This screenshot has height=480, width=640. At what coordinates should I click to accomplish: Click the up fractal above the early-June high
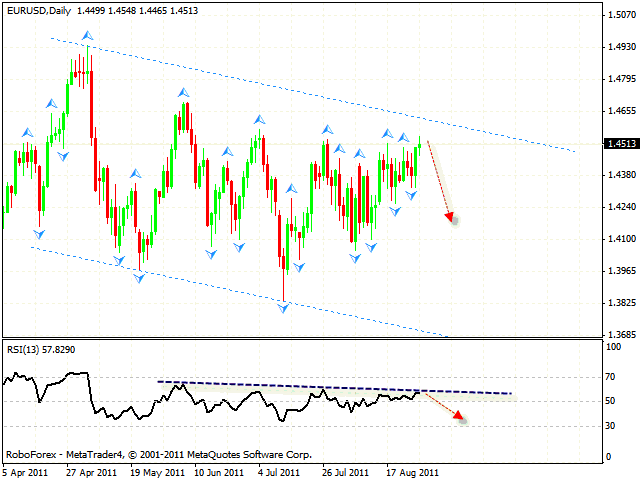181,92
